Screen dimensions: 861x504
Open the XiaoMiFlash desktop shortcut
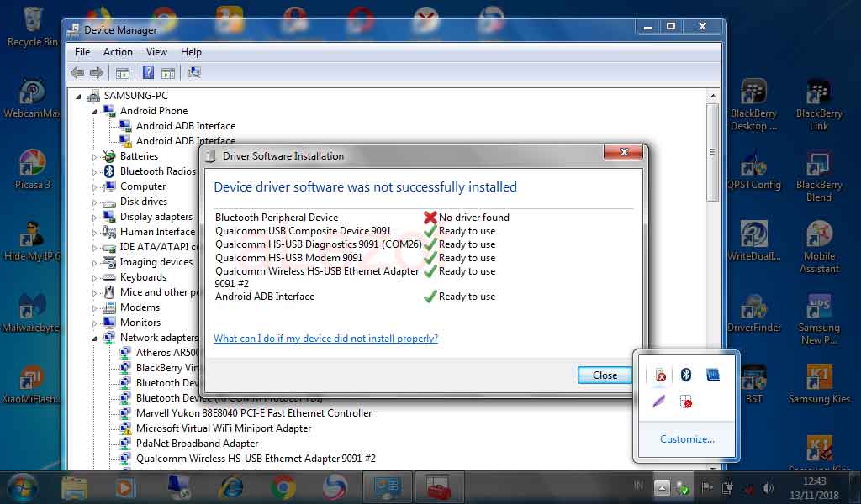31,385
